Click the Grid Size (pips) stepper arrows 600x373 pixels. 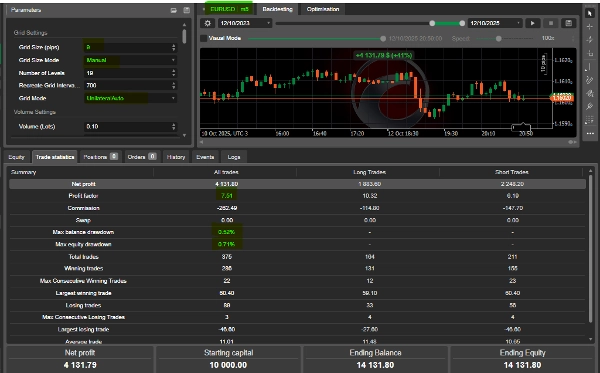174,47
